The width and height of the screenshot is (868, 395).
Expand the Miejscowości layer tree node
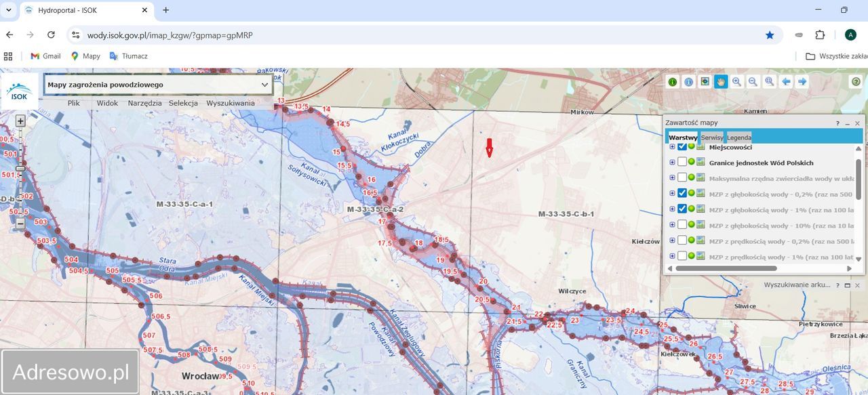(x=672, y=146)
